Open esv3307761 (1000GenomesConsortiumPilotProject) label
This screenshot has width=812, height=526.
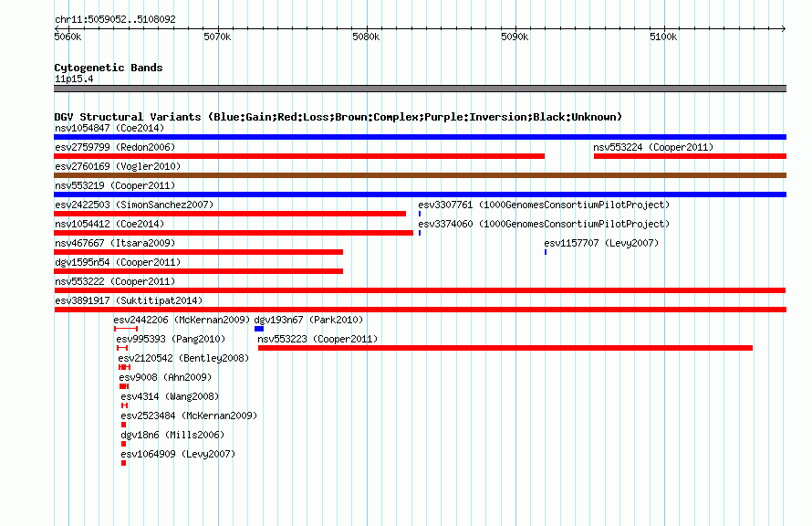(544, 205)
